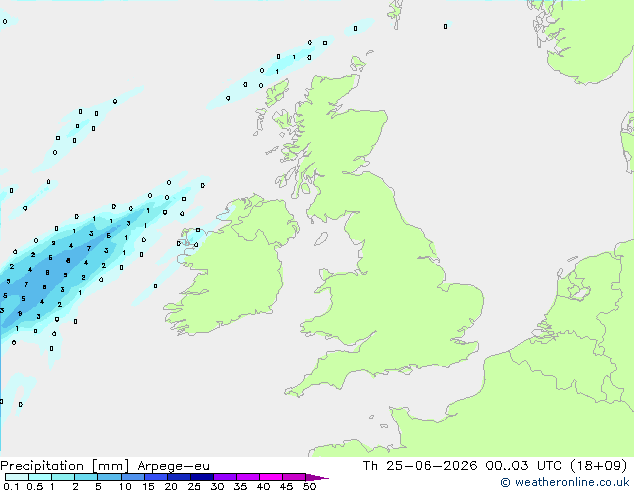Image resolution: width=634 pixels, height=490 pixels.
Task: Click the legend label '0.1'
Action: point(11,486)
